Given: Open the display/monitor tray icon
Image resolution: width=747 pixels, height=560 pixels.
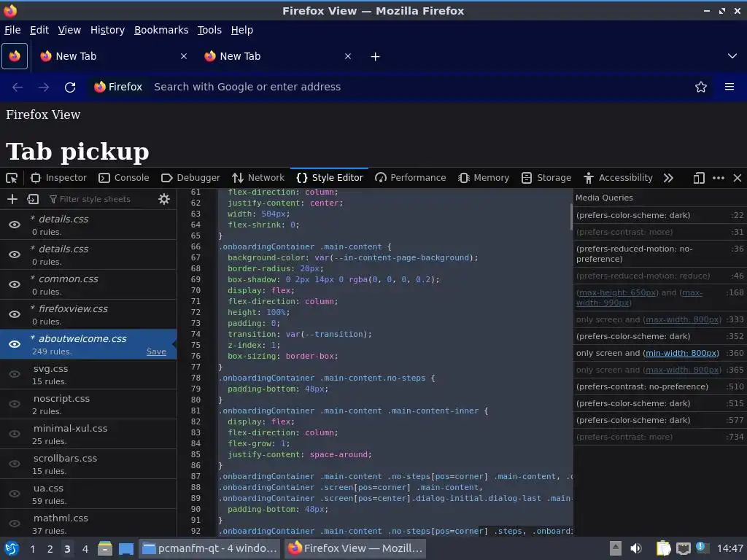Looking at the screenshot, I should [x=683, y=548].
